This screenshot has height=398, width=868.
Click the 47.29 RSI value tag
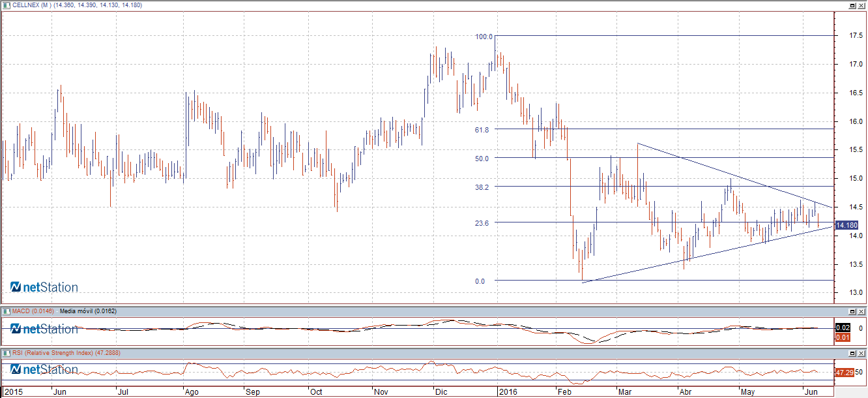tap(845, 373)
